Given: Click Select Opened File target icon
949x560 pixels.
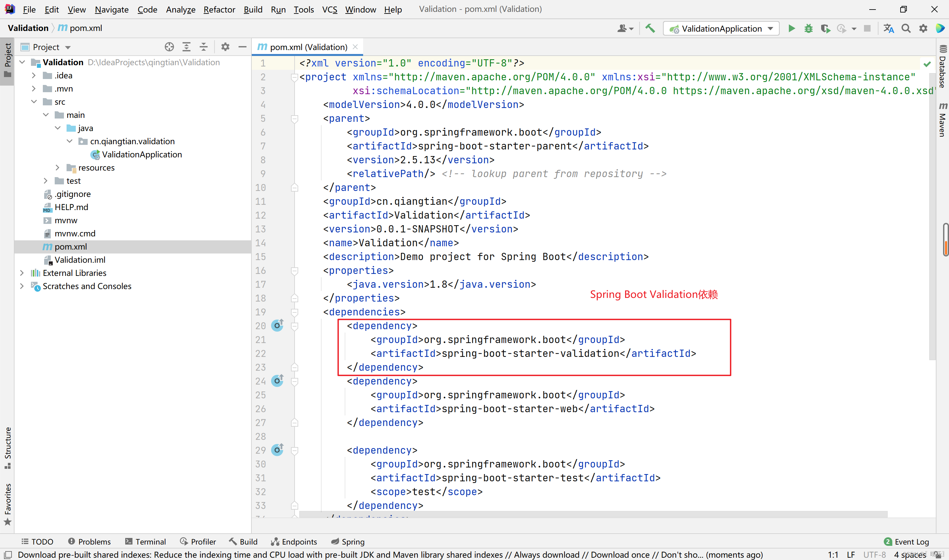Looking at the screenshot, I should pyautogui.click(x=169, y=47).
